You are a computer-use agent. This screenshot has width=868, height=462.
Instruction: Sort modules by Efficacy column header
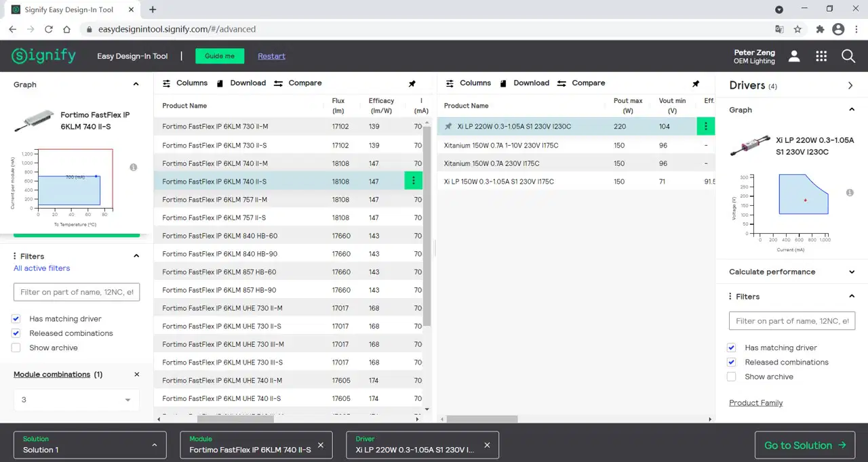pyautogui.click(x=381, y=106)
